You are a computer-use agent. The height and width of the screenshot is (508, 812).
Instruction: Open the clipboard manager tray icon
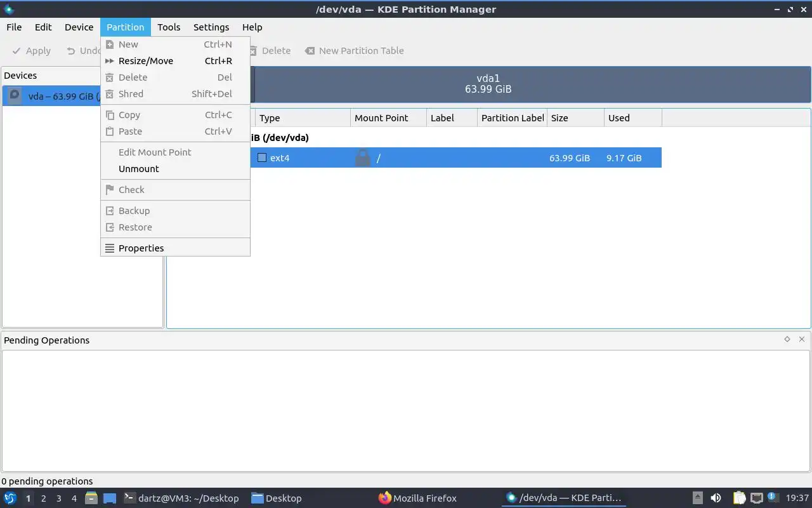tap(739, 498)
